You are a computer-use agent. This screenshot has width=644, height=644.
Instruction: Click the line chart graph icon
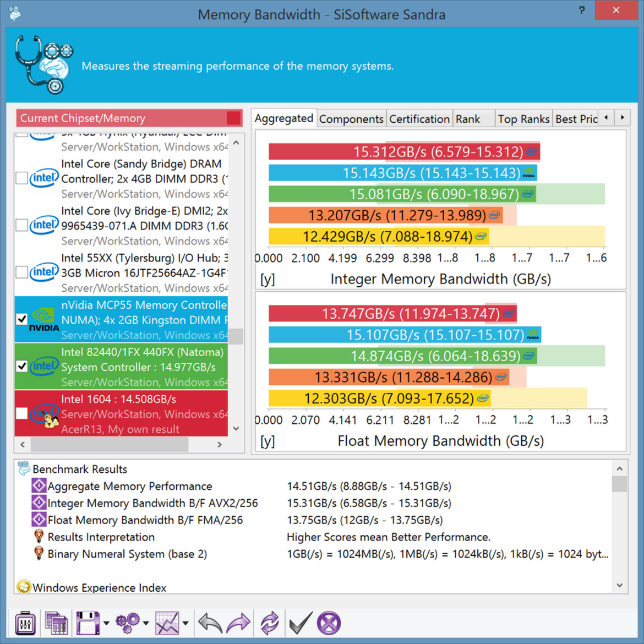pyautogui.click(x=167, y=623)
